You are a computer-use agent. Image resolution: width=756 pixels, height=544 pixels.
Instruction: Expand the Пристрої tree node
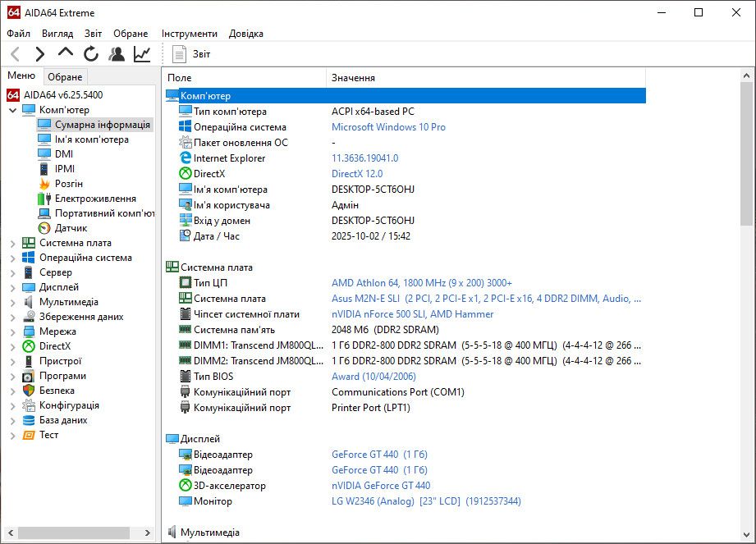click(13, 361)
